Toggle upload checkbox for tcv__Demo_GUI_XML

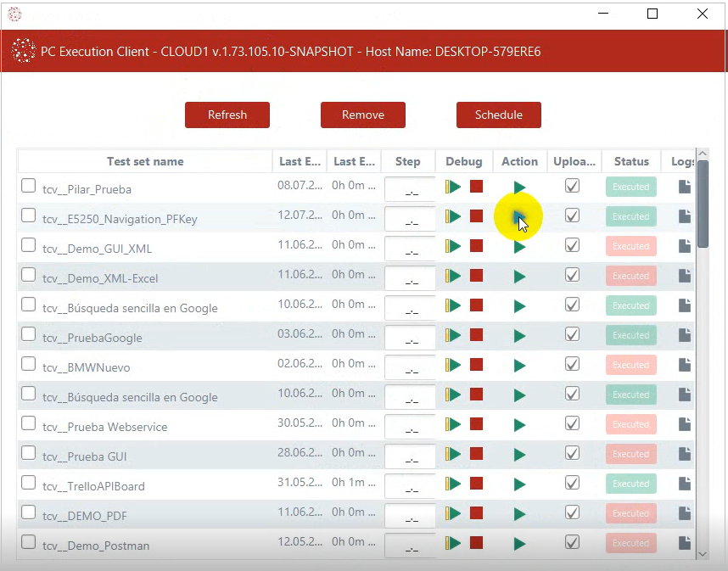coord(573,245)
